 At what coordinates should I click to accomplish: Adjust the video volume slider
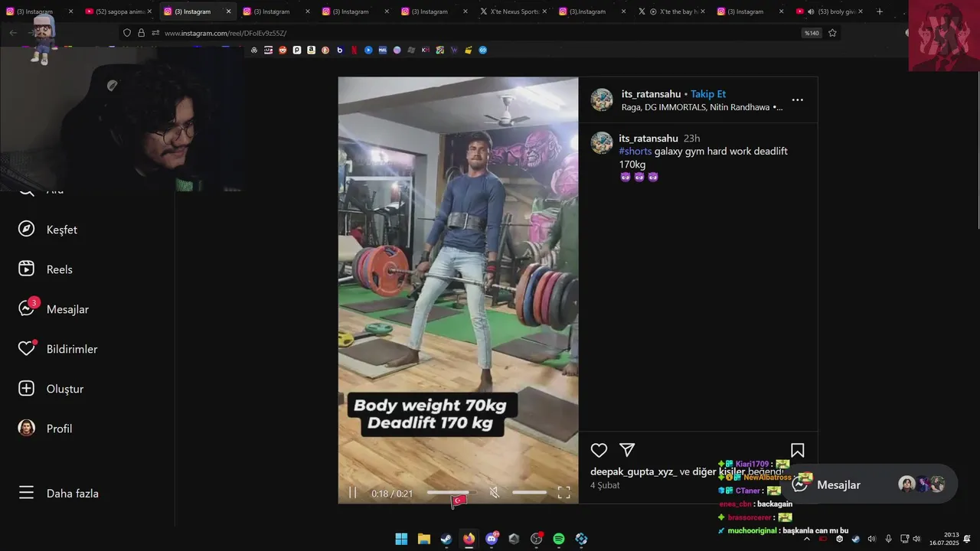click(529, 493)
